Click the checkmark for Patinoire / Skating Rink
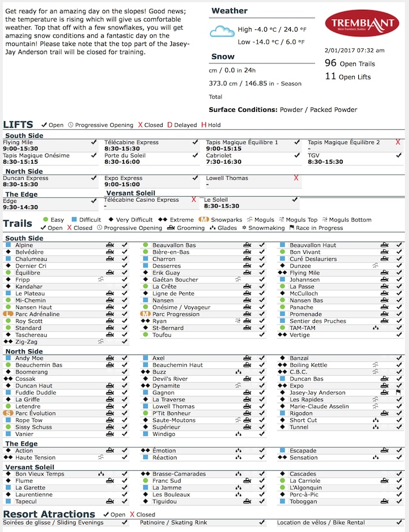The width and height of the screenshot is (409, 532). [262, 523]
